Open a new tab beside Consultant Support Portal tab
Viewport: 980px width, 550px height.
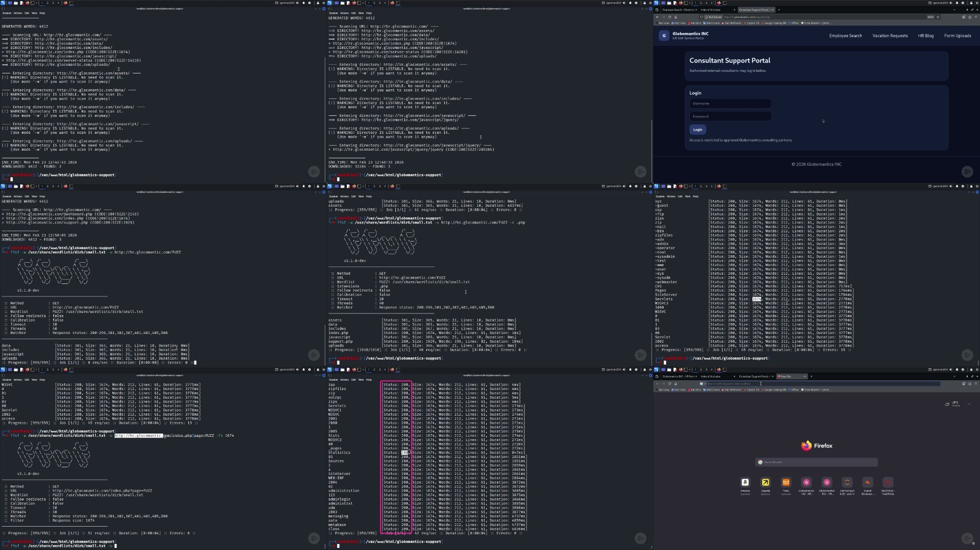pos(779,10)
